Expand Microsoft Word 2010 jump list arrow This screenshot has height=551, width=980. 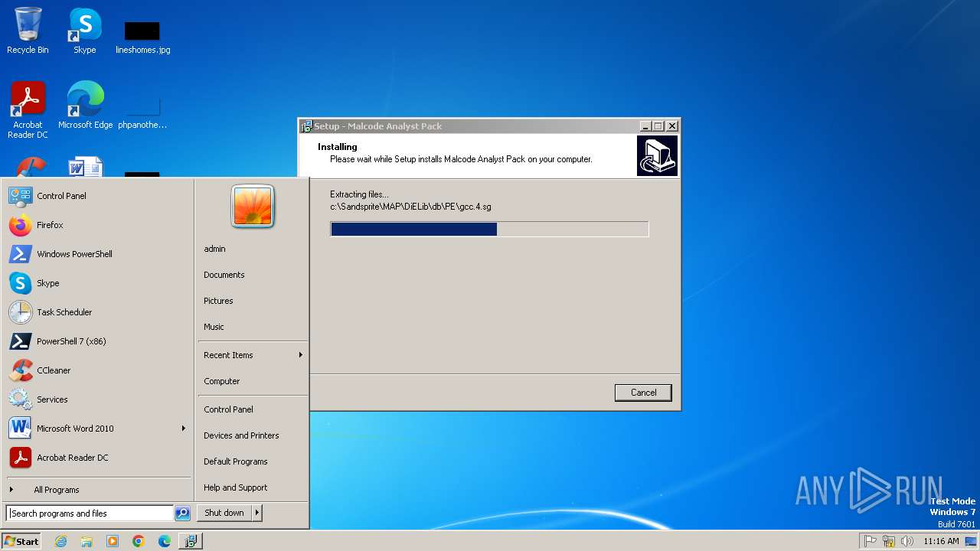[184, 429]
